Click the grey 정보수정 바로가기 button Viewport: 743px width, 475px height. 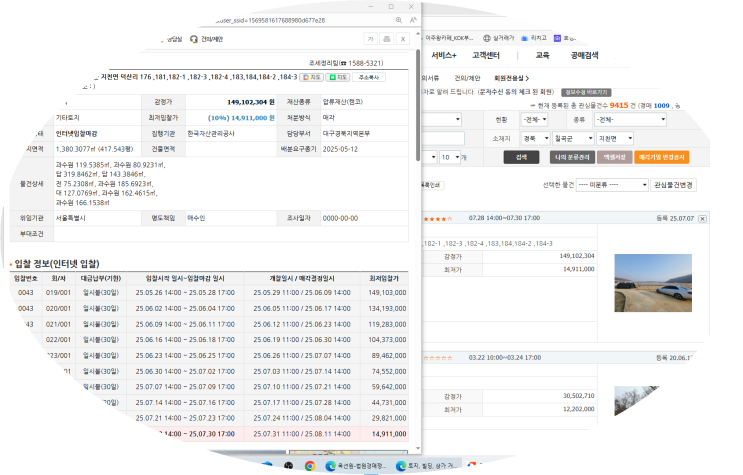[586, 92]
